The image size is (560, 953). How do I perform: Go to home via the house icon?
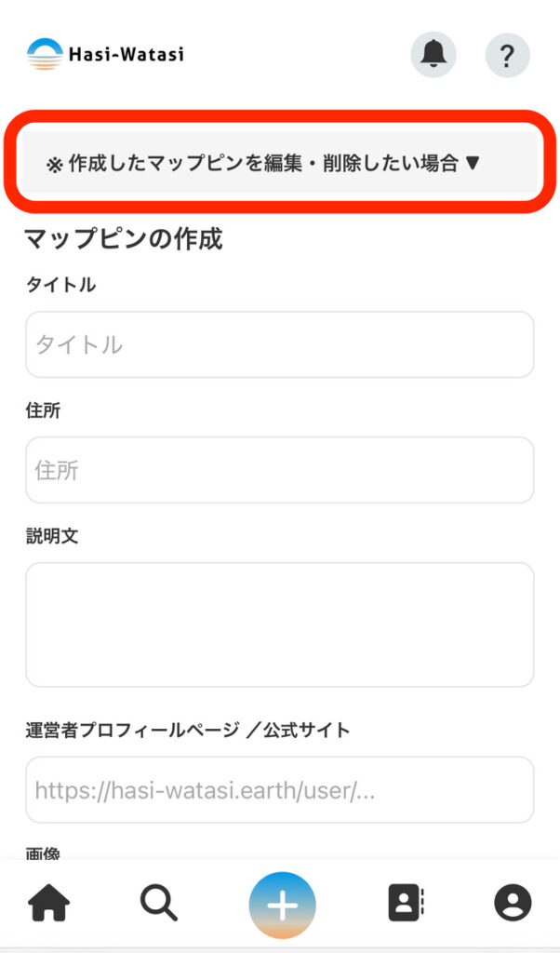pyautogui.click(x=49, y=902)
